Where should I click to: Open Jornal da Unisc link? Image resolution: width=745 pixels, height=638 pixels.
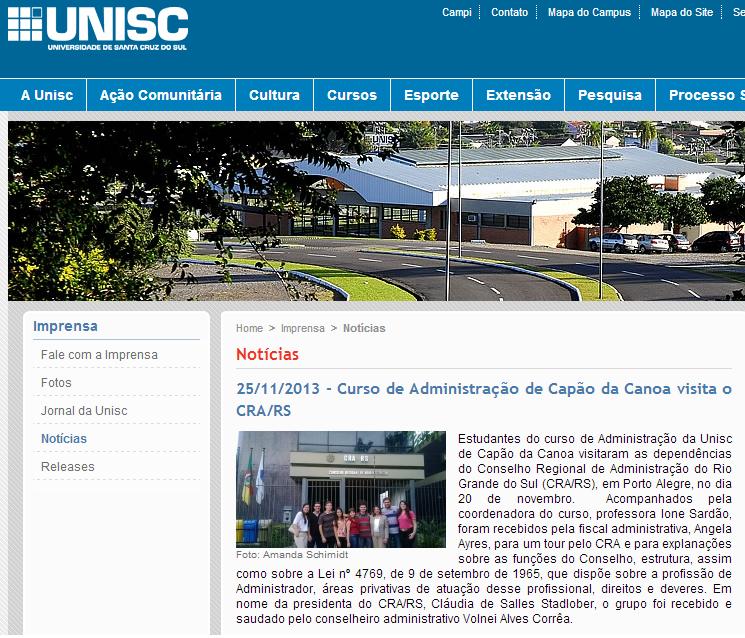point(84,410)
